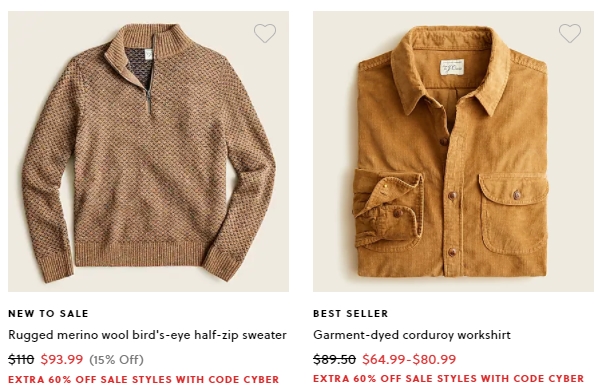Click the (15% Off) discount label
Image resolution: width=599 pixels, height=392 pixels.
point(117,360)
